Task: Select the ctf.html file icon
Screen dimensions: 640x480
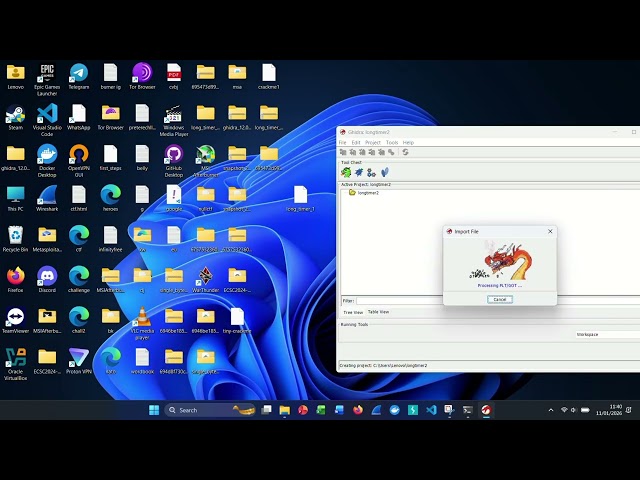Action: [x=79, y=198]
